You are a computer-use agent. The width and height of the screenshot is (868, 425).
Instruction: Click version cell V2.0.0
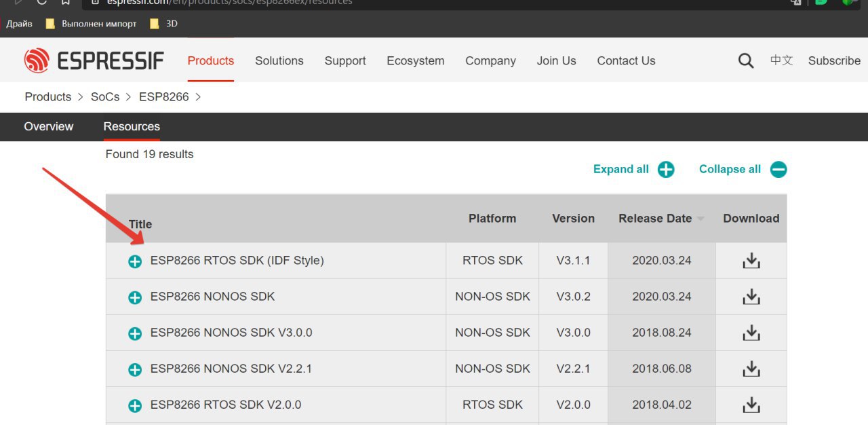tap(574, 405)
